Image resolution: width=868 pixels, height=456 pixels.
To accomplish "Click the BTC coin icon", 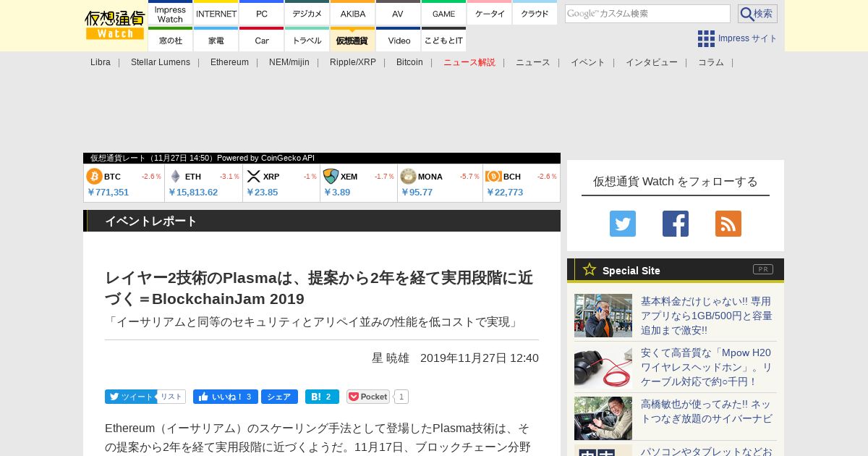I will pos(94,177).
